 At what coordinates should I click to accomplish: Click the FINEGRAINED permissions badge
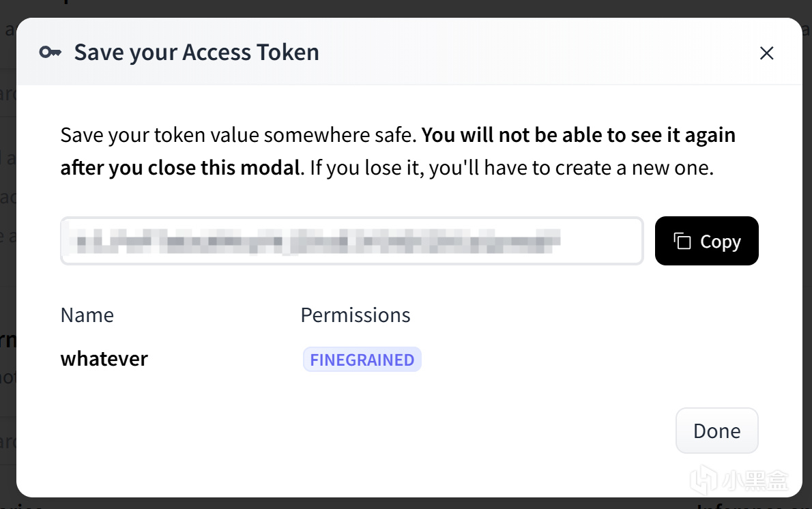[362, 360]
